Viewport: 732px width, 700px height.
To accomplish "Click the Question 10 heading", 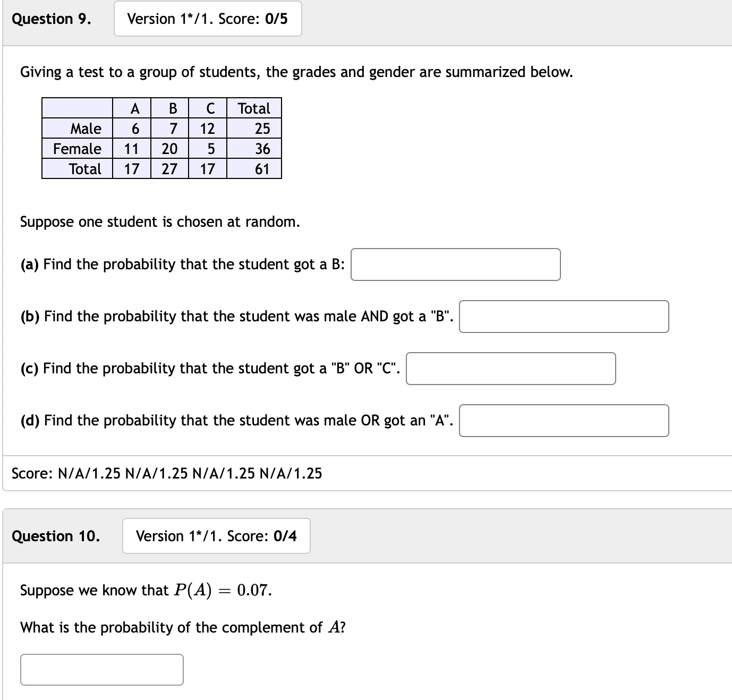I will point(56,536).
